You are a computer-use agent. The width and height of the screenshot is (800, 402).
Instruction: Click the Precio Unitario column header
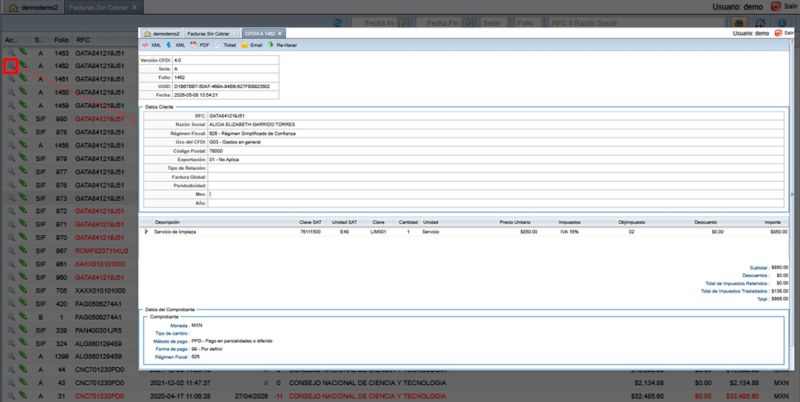[515, 222]
